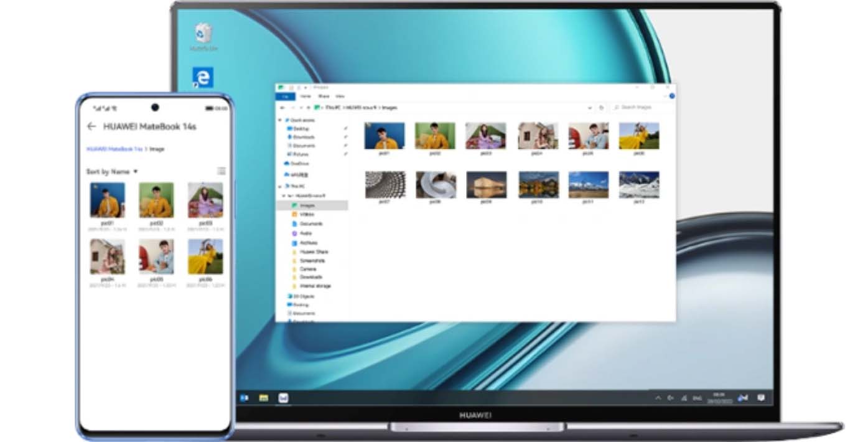Viewport: 868px width, 442px height.
Task: Expand the address bar history dropdown
Action: [590, 108]
